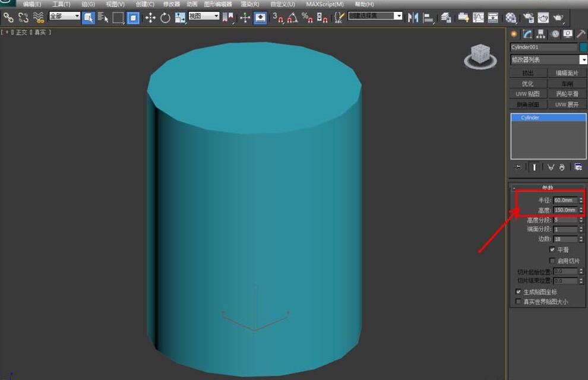The image size is (588, 380).
Task: Click the 优化 modifier button
Action: 527,83
